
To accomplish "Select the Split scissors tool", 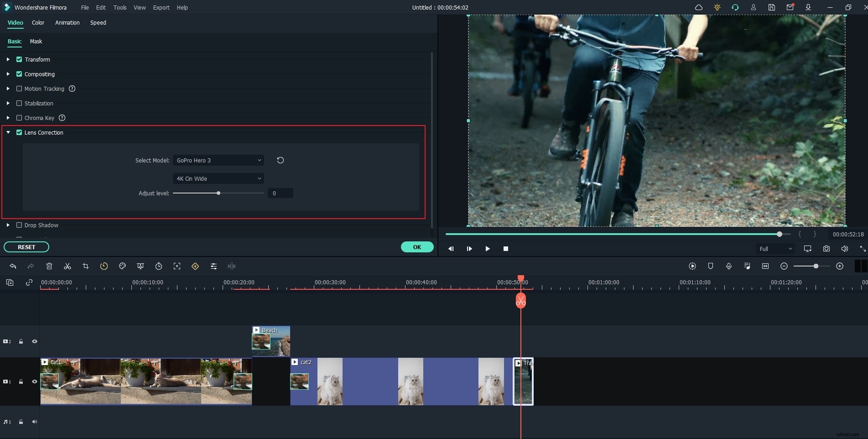I will 67,266.
